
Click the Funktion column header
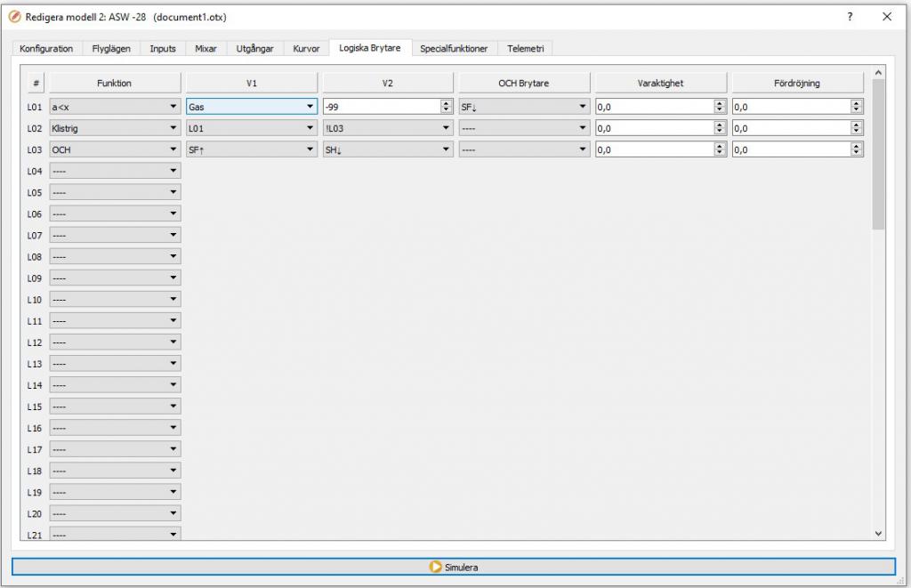coord(115,83)
